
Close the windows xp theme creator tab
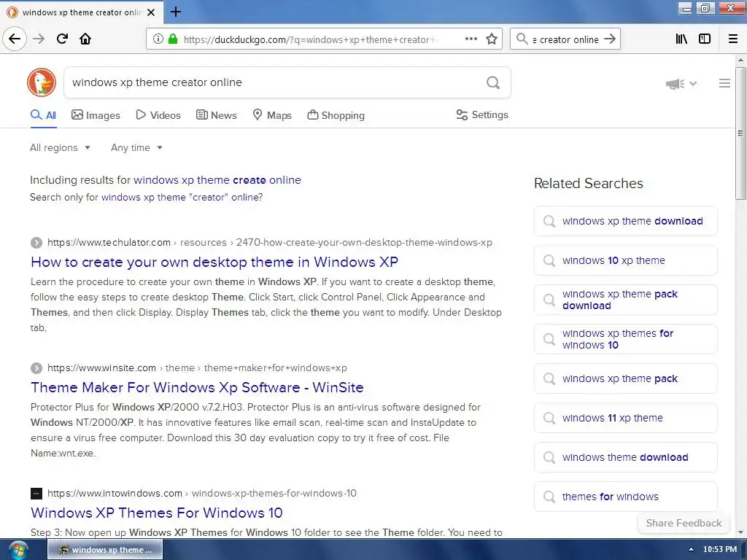coord(151,12)
